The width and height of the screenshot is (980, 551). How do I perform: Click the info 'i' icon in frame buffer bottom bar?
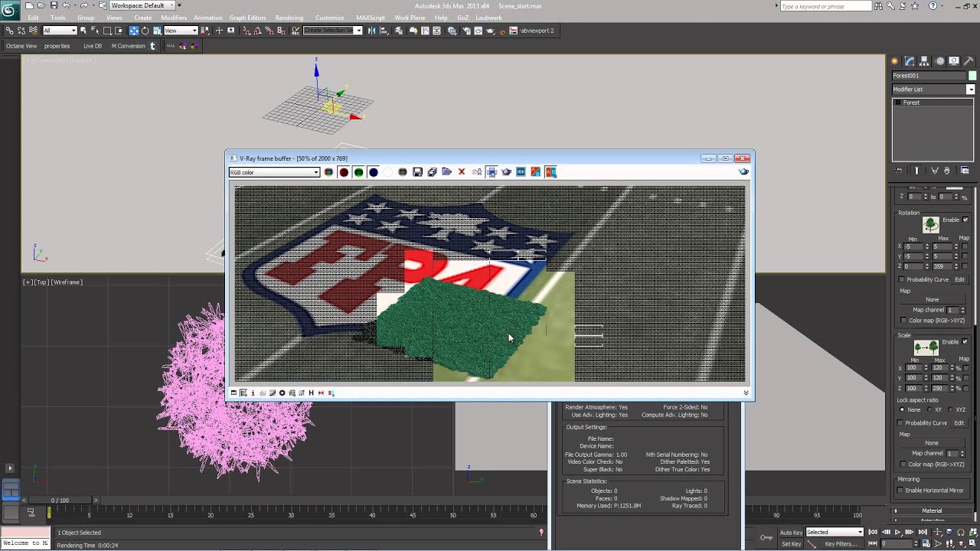[253, 393]
